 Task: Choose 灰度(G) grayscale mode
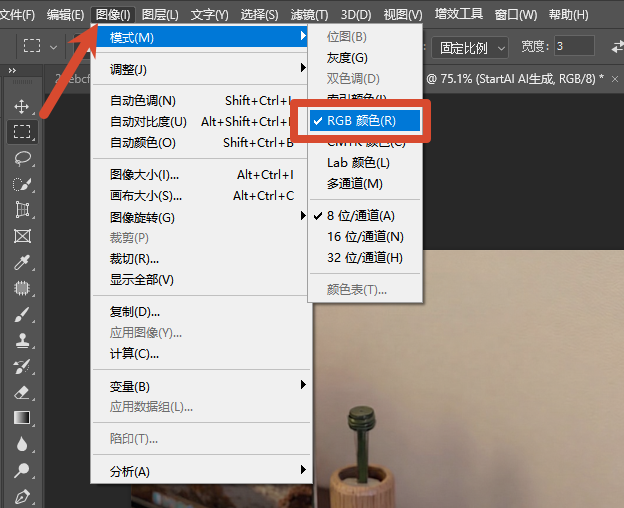tap(365, 58)
